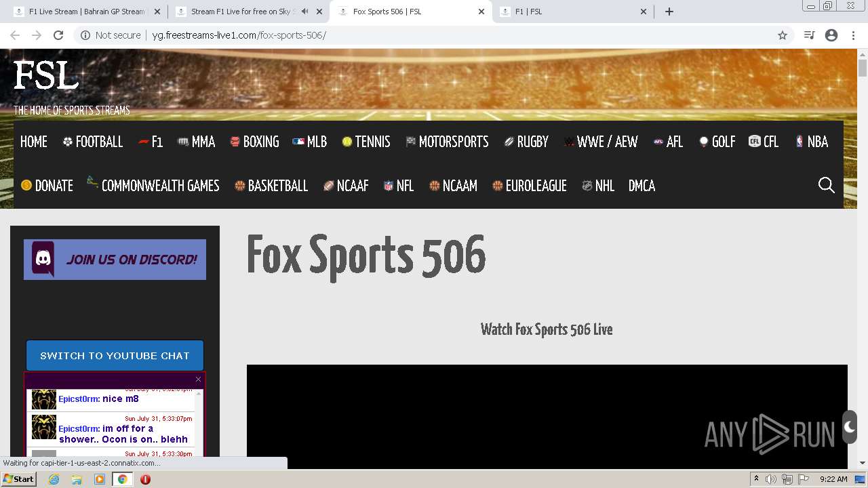The width and height of the screenshot is (868, 488).
Task: Click Join Us On Discord banner
Action: tap(115, 259)
